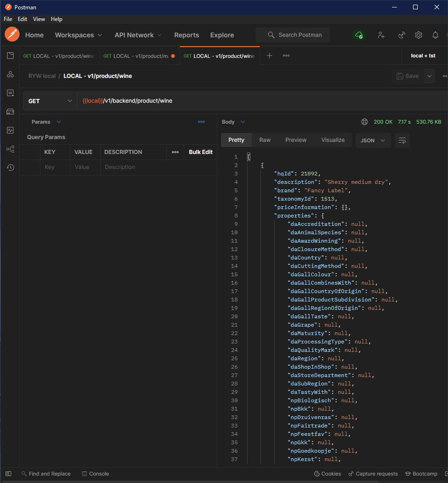
Task: Switch to the unsaved v1/product/m tab
Action: (x=139, y=56)
